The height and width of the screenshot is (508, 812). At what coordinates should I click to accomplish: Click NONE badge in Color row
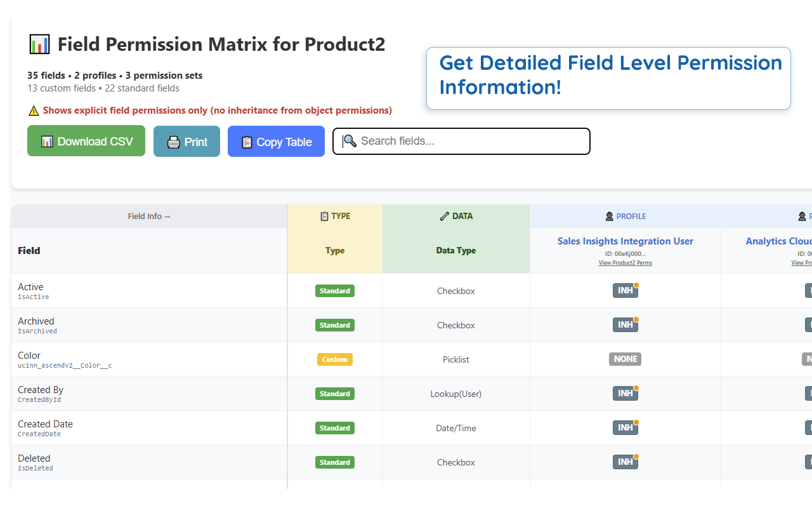(625, 359)
